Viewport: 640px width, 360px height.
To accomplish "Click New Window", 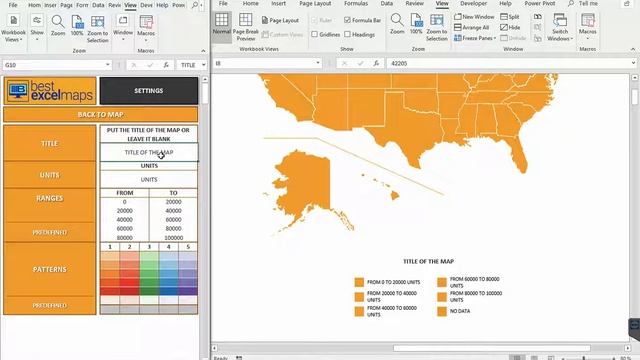I will click(x=474, y=17).
